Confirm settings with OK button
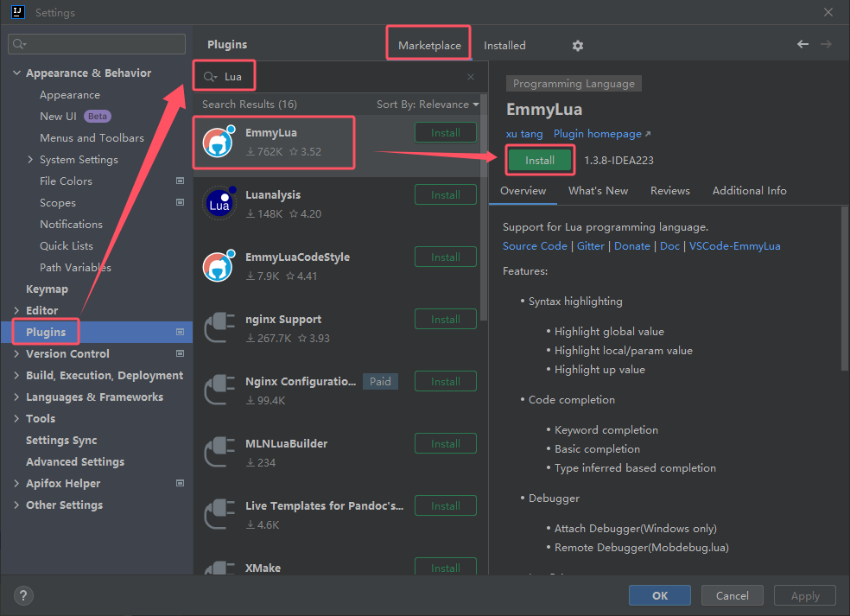This screenshot has height=616, width=850. coord(660,595)
